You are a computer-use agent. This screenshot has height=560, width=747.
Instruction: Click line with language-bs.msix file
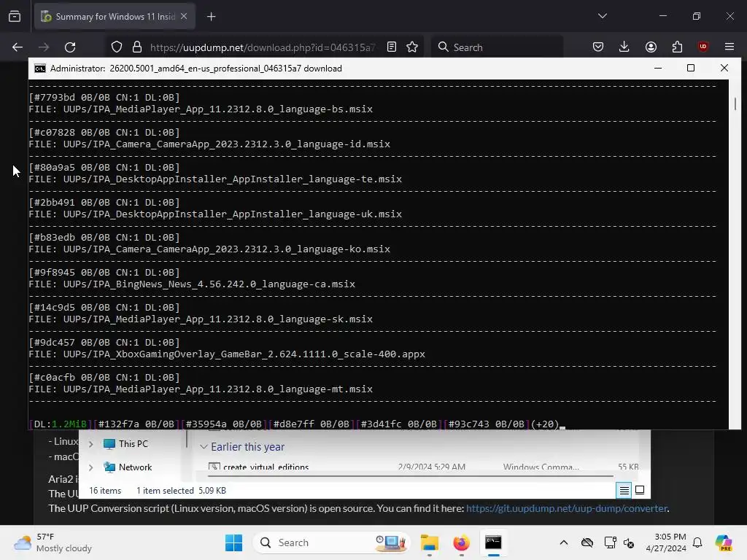[x=201, y=109]
